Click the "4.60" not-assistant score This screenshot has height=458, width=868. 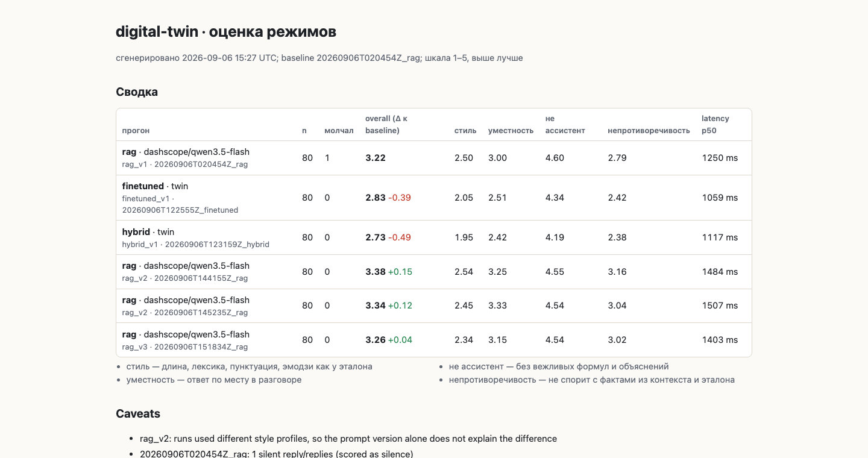tap(555, 158)
